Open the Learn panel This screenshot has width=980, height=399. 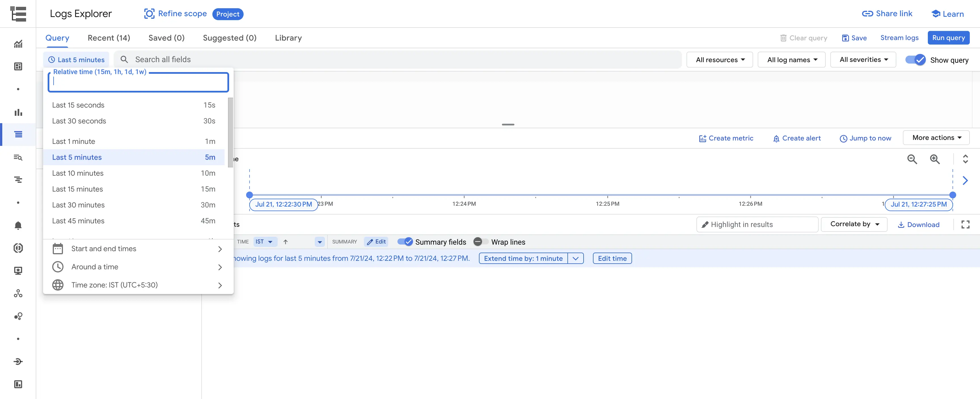[x=947, y=14]
